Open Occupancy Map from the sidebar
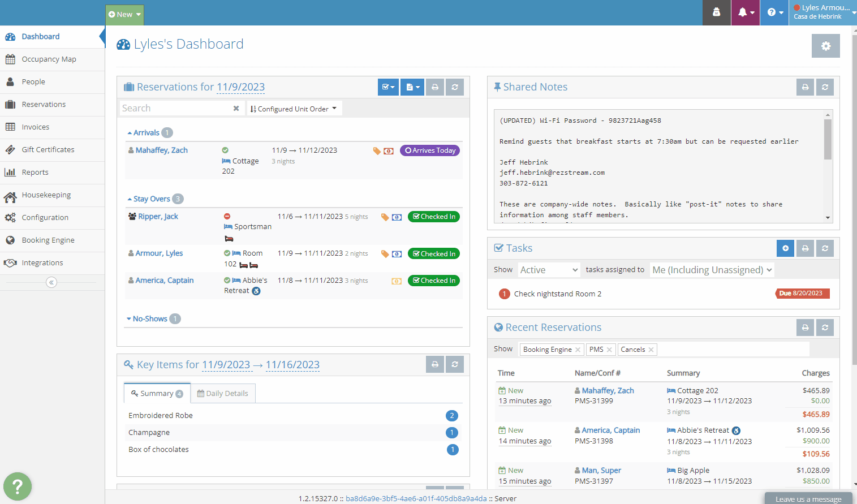The height and width of the screenshot is (504, 857). 49,59
